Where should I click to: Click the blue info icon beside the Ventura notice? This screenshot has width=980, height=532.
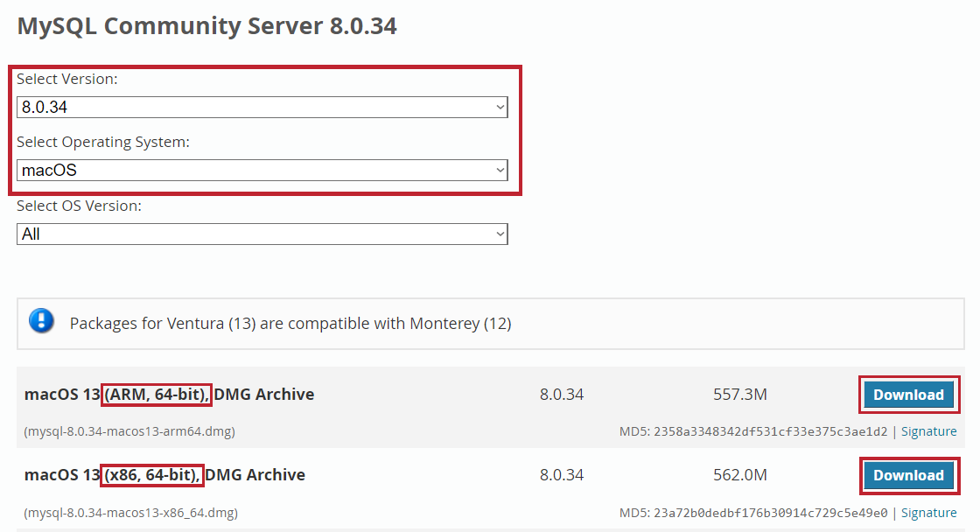pos(41,321)
